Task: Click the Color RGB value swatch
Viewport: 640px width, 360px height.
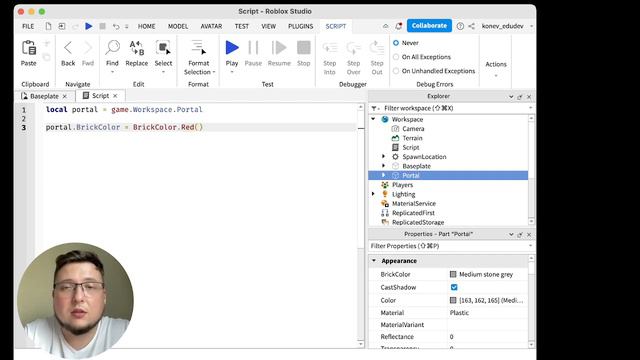Action: tap(453, 300)
